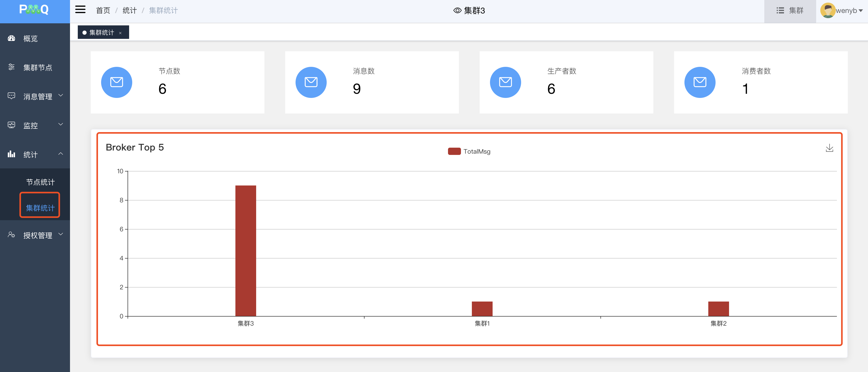The image size is (868, 372).
Task: Open 节点统计 in the sidebar
Action: 40,182
